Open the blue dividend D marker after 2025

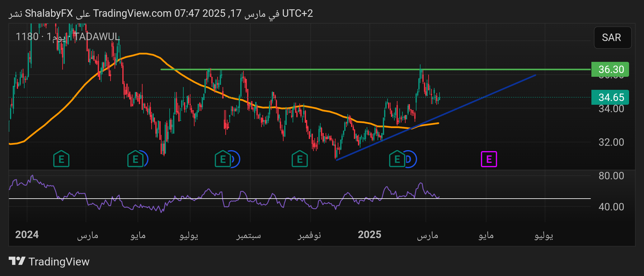pyautogui.click(x=411, y=159)
